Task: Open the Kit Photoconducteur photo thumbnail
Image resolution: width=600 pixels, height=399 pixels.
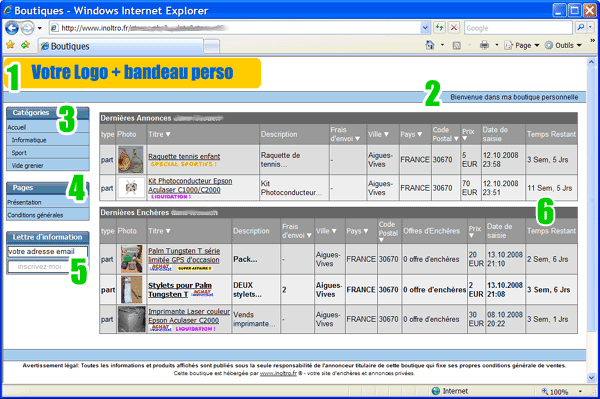Action: coord(131,188)
